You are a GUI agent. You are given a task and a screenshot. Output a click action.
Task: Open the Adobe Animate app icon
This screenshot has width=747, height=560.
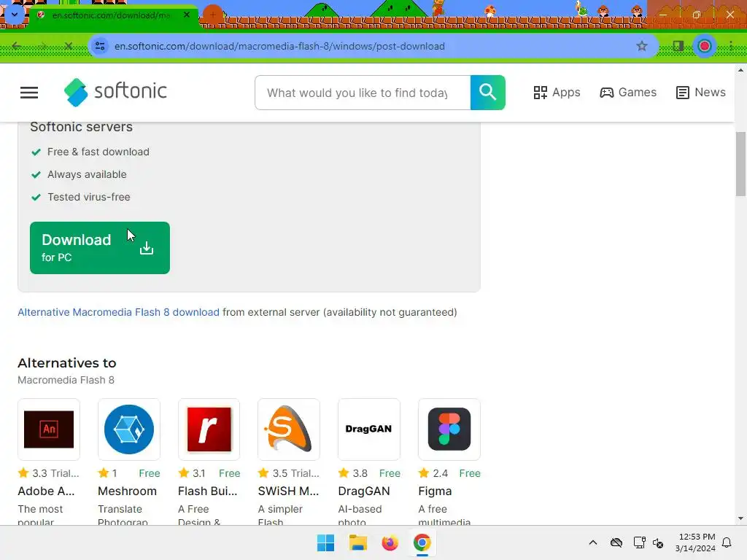pos(49,429)
